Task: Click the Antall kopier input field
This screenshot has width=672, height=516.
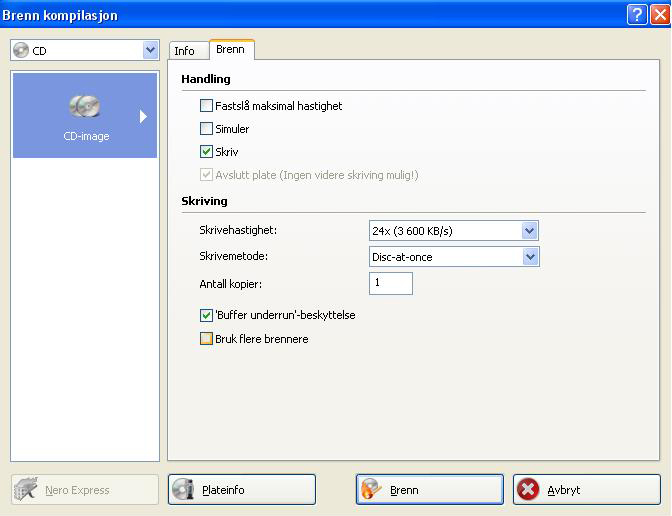Action: point(391,283)
